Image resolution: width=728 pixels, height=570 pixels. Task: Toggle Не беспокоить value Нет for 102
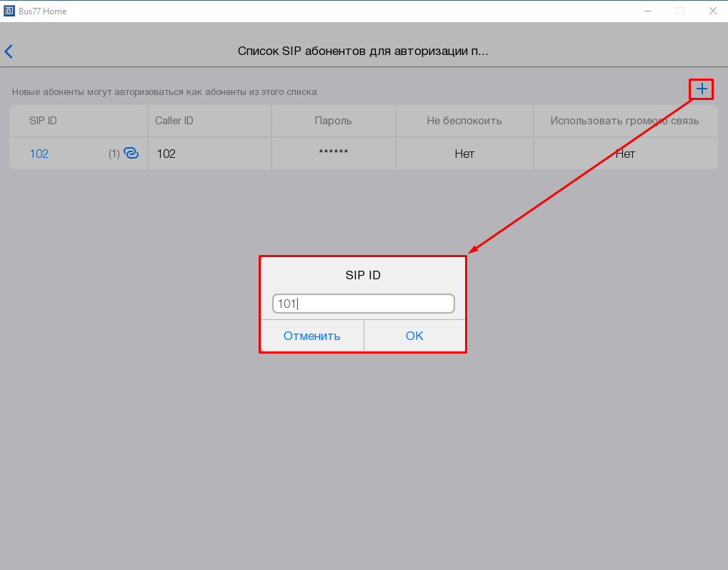pyautogui.click(x=464, y=154)
